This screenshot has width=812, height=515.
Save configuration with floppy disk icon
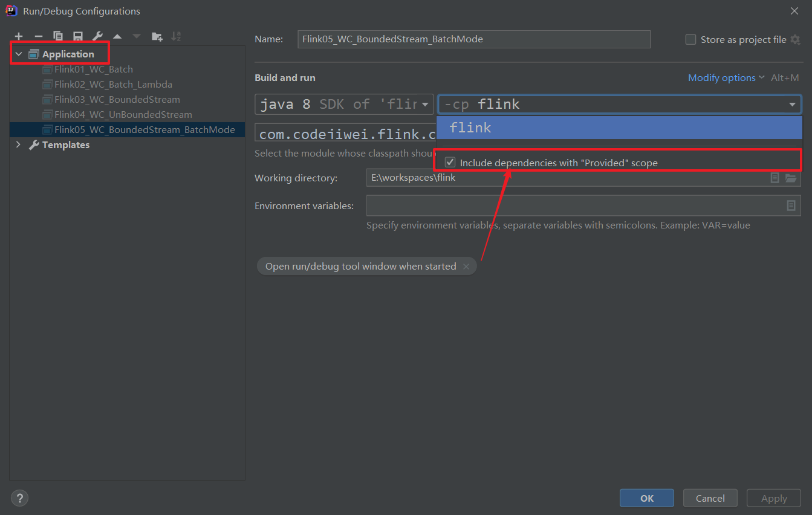(78, 37)
